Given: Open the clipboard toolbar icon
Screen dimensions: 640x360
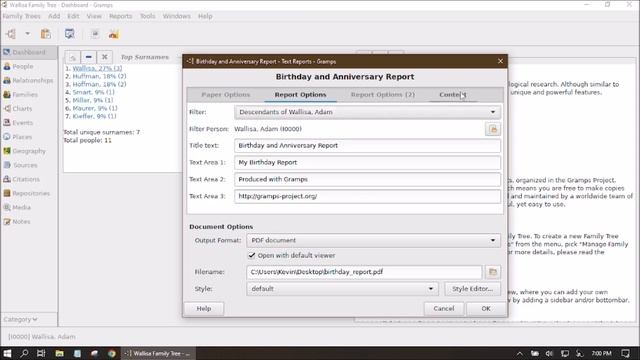Looking at the screenshot, I should pyautogui.click(x=46, y=34).
